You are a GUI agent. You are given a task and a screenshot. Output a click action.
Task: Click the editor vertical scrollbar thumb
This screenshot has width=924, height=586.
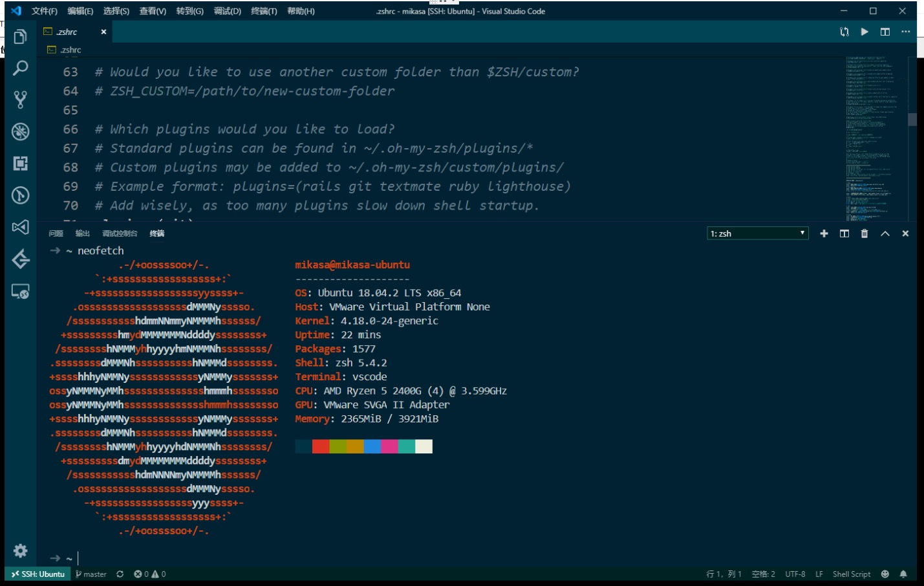pos(912,120)
